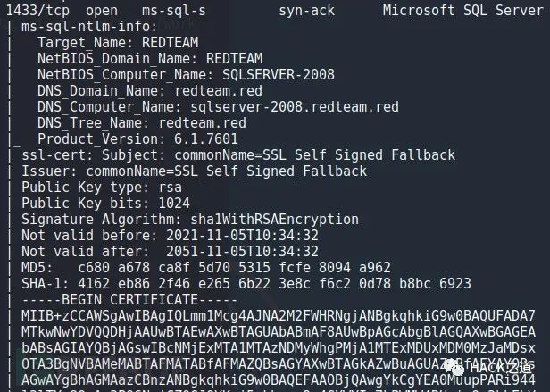Click the 1433/tcp port entry
The height and width of the screenshot is (392, 550).
[37, 11]
